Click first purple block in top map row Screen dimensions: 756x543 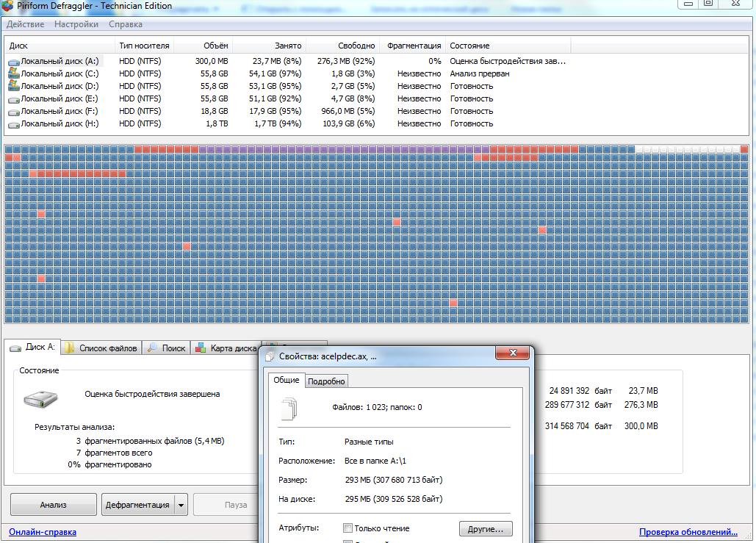click(x=203, y=149)
